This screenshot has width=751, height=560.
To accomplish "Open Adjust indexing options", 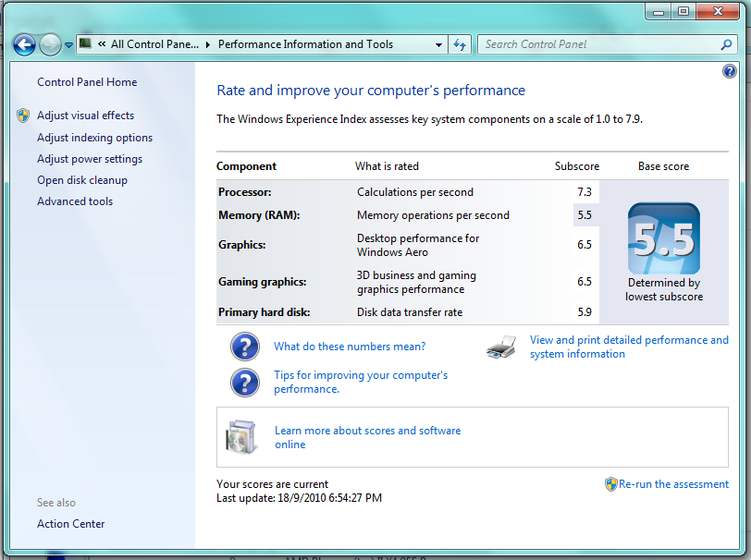I will (x=94, y=138).
